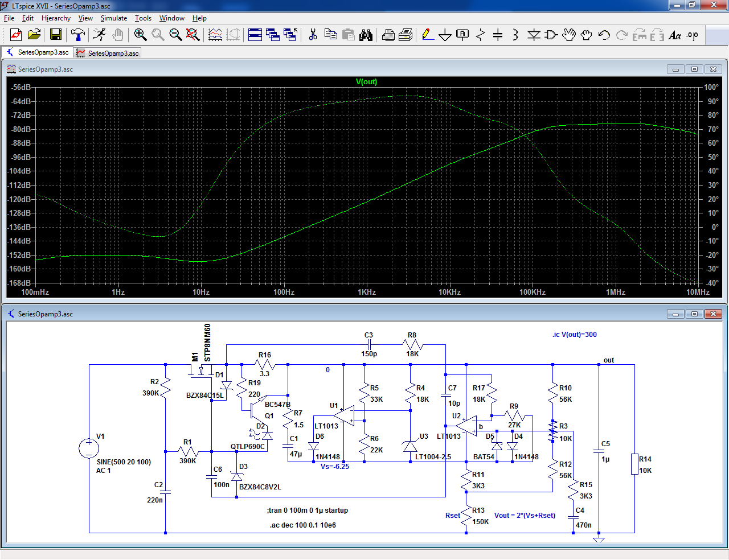Open the Help menu
The width and height of the screenshot is (729, 560).
click(x=199, y=18)
